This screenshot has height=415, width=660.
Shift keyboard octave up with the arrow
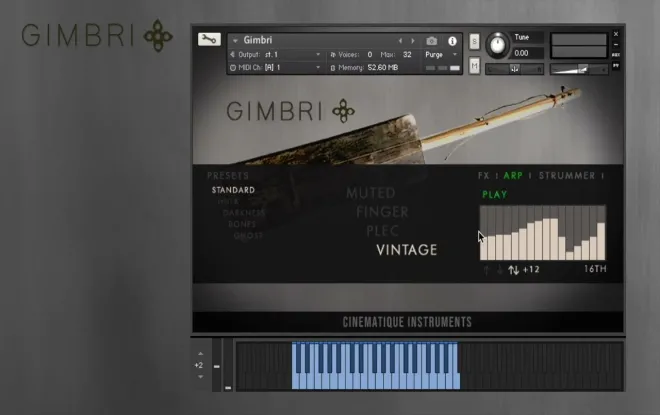(x=200, y=354)
